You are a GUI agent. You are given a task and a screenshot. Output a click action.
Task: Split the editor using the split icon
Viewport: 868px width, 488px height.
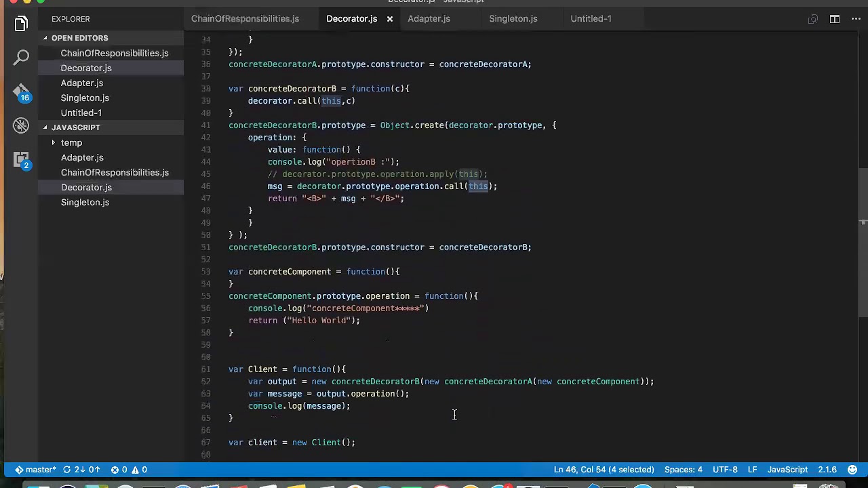835,19
